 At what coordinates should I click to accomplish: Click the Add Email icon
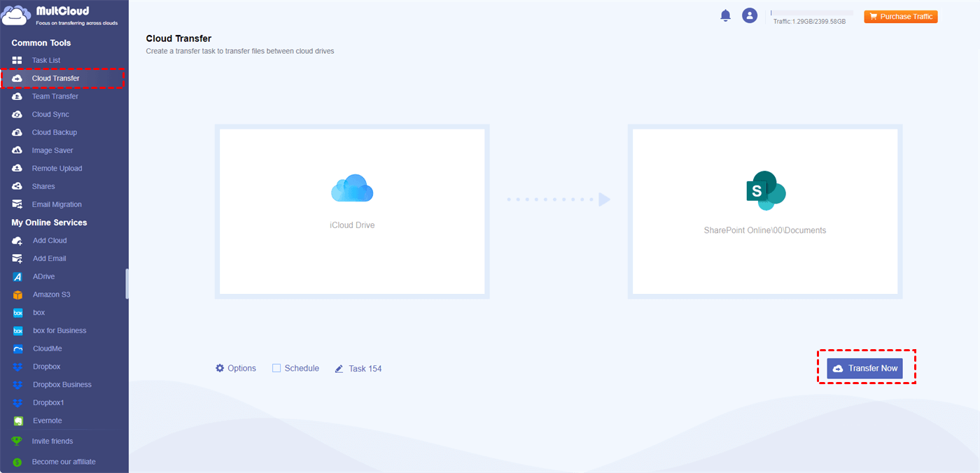tap(17, 259)
